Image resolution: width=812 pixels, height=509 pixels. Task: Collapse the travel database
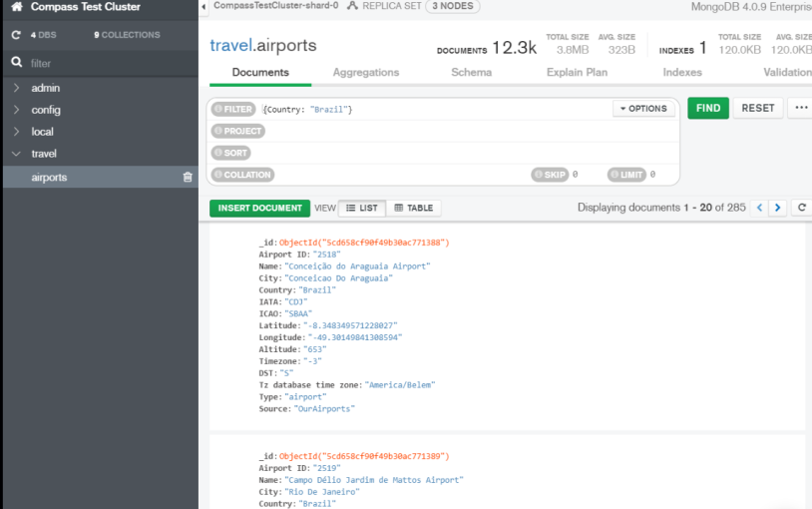pos(16,154)
